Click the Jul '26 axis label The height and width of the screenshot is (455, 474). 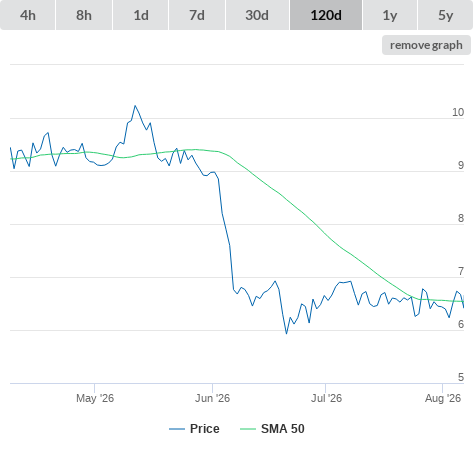(x=326, y=398)
